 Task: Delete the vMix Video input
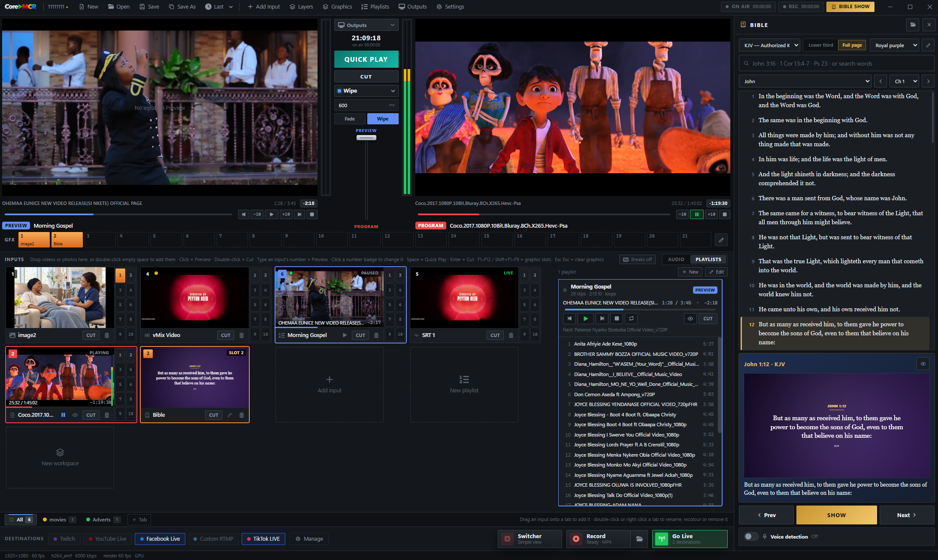click(242, 335)
